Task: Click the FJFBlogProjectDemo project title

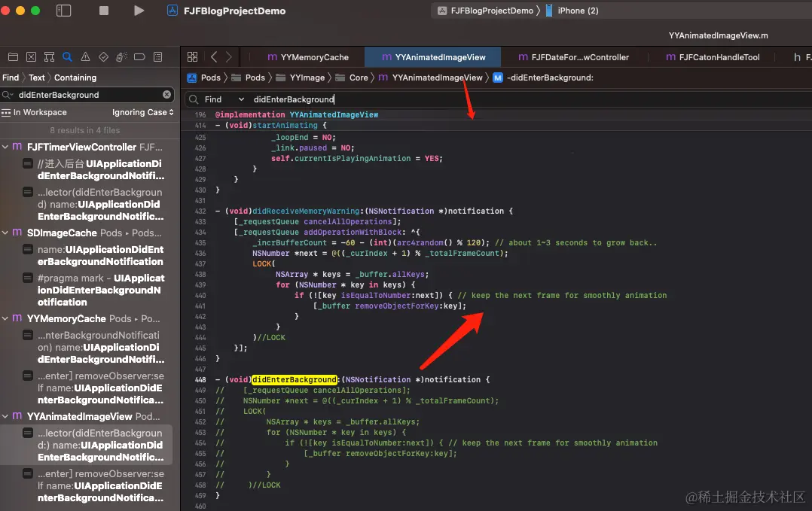Action: coord(234,11)
